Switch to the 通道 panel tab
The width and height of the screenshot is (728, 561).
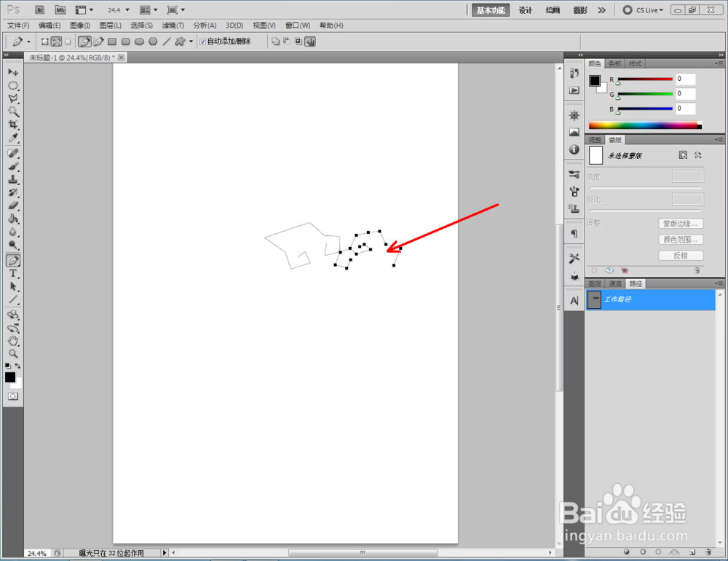[614, 283]
